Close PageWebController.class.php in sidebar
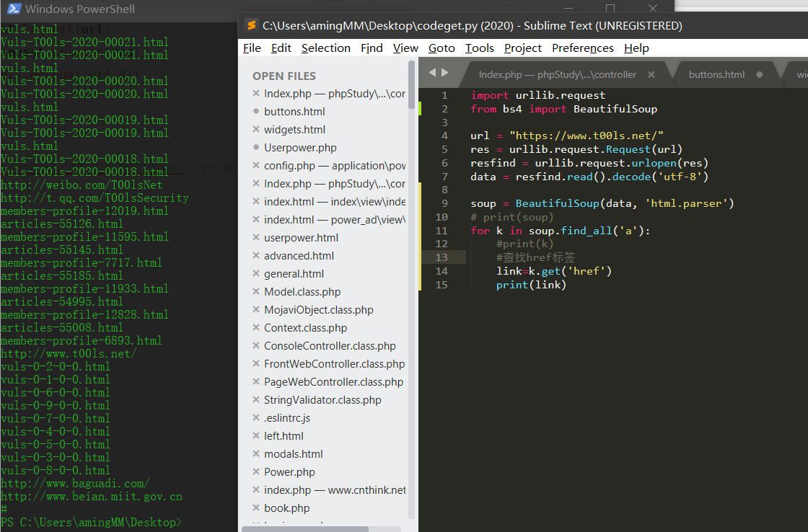 click(256, 381)
